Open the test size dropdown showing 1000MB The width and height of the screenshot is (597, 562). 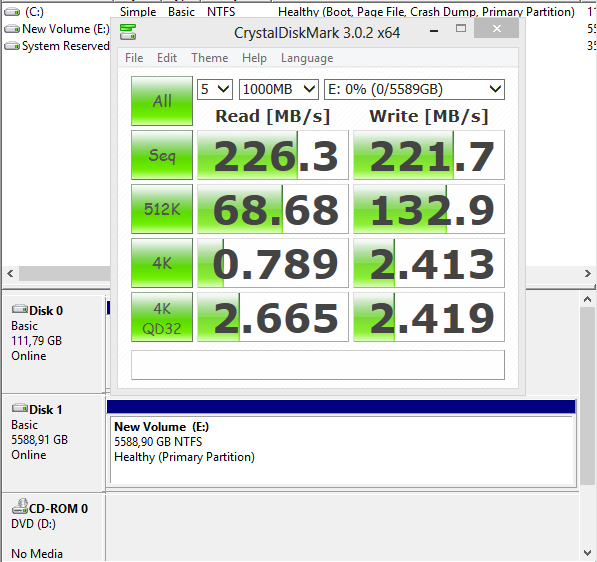279,89
